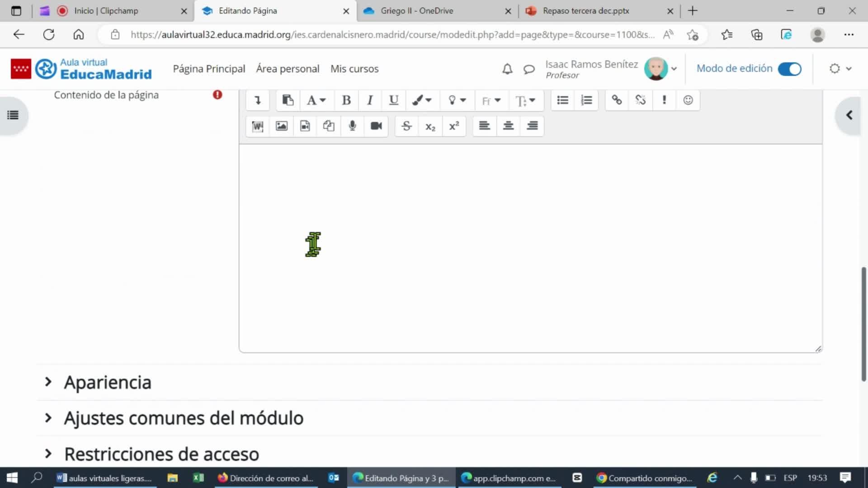The image size is (868, 488).
Task: Insert emoticon in editor
Action: tap(688, 100)
